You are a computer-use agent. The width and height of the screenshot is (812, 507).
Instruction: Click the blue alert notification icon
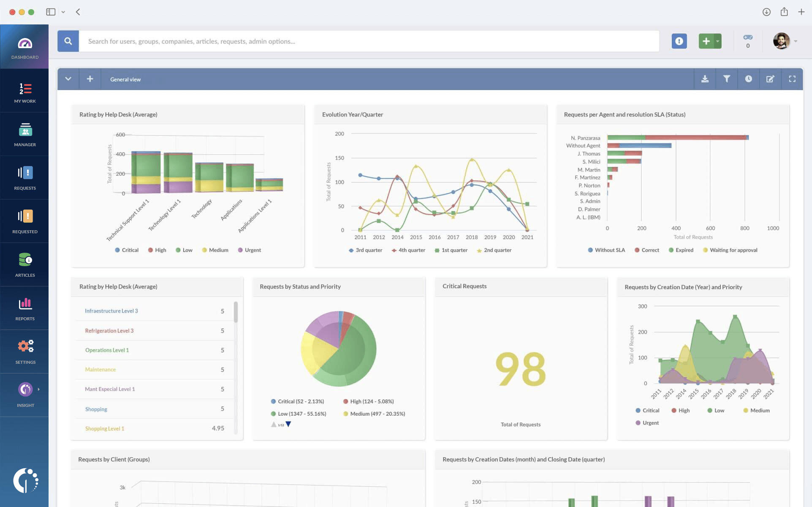(679, 41)
